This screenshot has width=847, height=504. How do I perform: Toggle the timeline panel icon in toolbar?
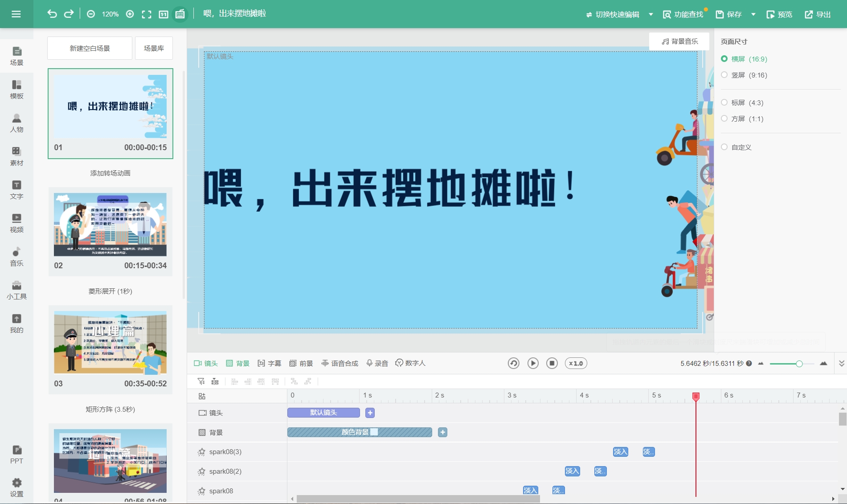(180, 14)
